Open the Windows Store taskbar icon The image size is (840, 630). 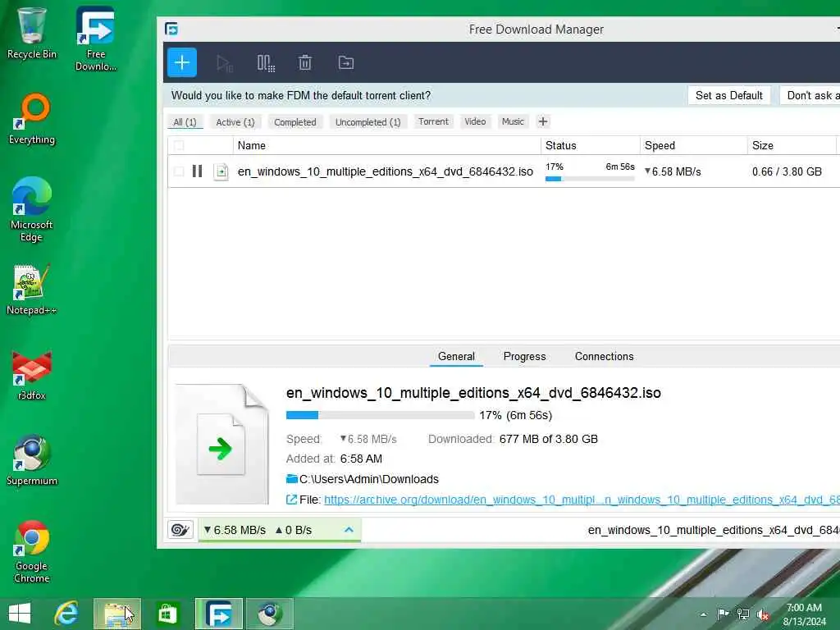167,614
